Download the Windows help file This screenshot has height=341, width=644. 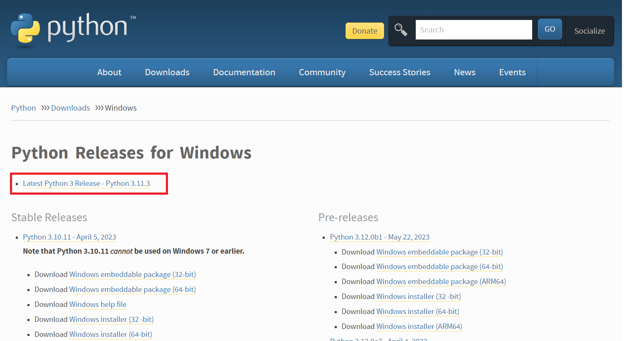(98, 304)
